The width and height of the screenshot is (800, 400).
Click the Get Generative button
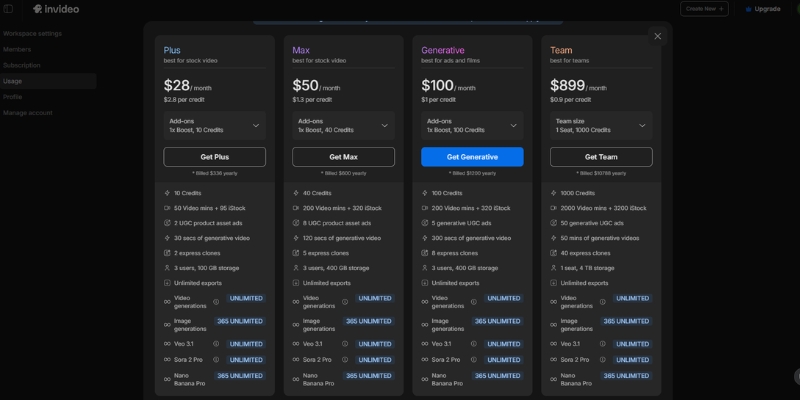point(472,157)
